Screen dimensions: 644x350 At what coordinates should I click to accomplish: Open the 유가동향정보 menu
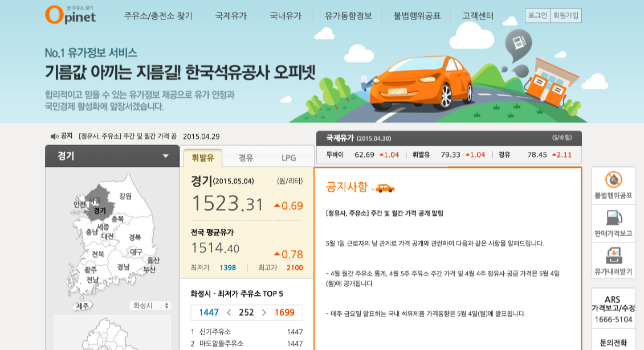(348, 16)
